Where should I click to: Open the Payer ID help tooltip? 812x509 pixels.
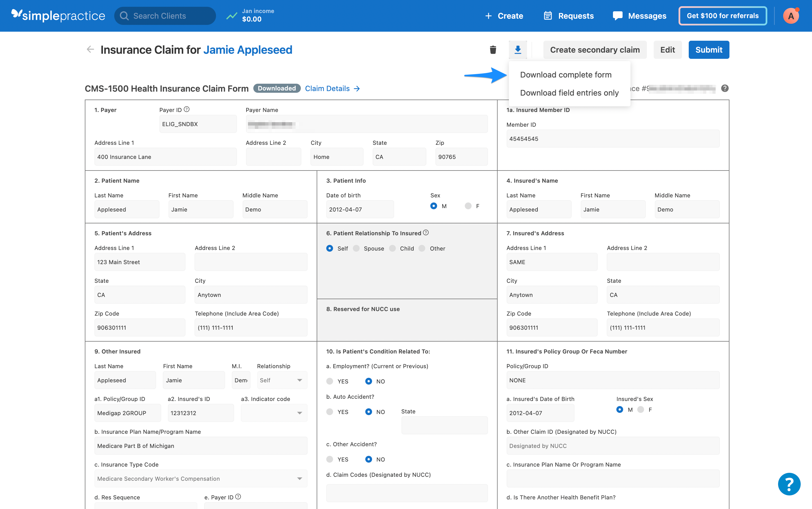click(187, 109)
